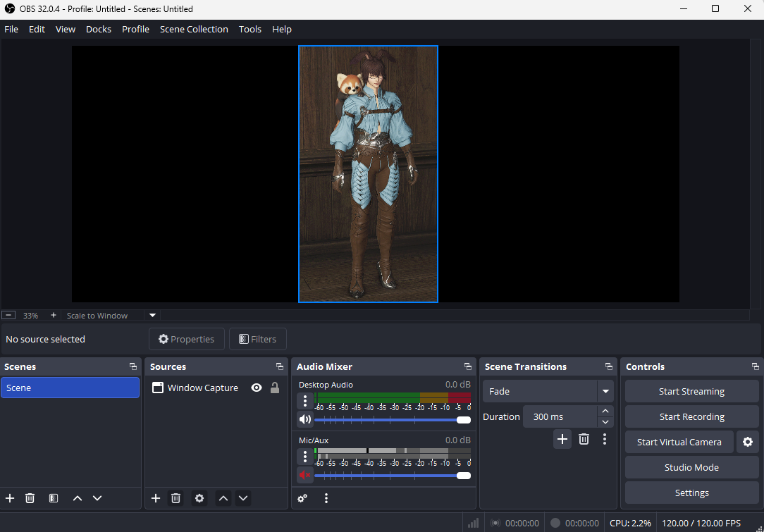Image resolution: width=764 pixels, height=532 pixels.
Task: Increase transition duration with up arrow
Action: click(605, 412)
